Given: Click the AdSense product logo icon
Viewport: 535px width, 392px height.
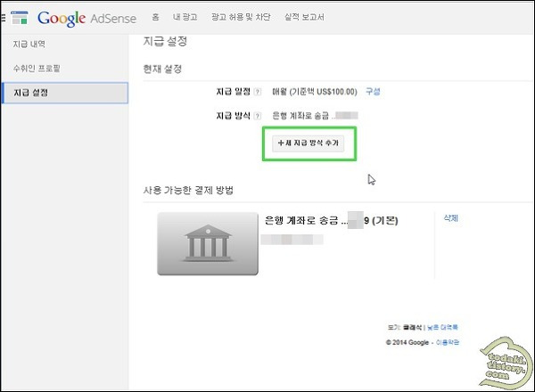Looking at the screenshot, I should pyautogui.click(x=20, y=18).
